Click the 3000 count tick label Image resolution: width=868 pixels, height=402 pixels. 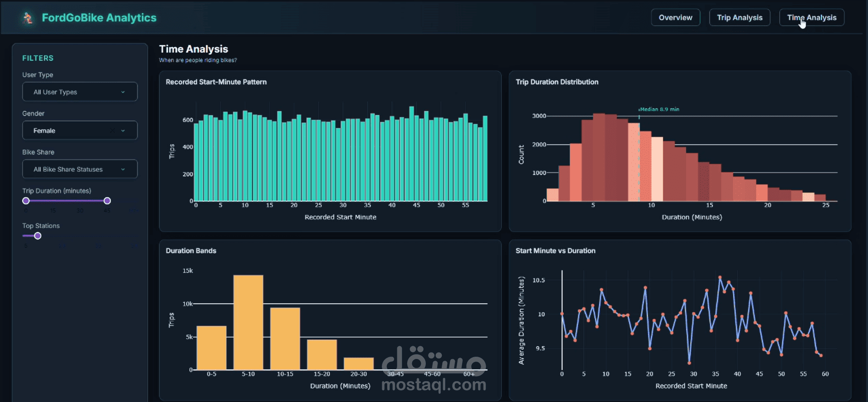pos(539,116)
